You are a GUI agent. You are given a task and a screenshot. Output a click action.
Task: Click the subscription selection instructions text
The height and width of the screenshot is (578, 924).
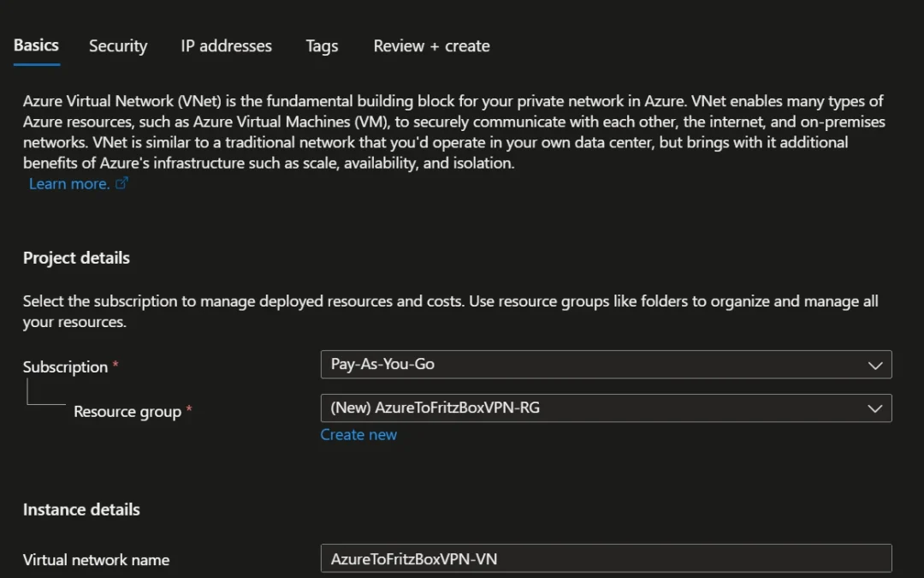pyautogui.click(x=450, y=312)
